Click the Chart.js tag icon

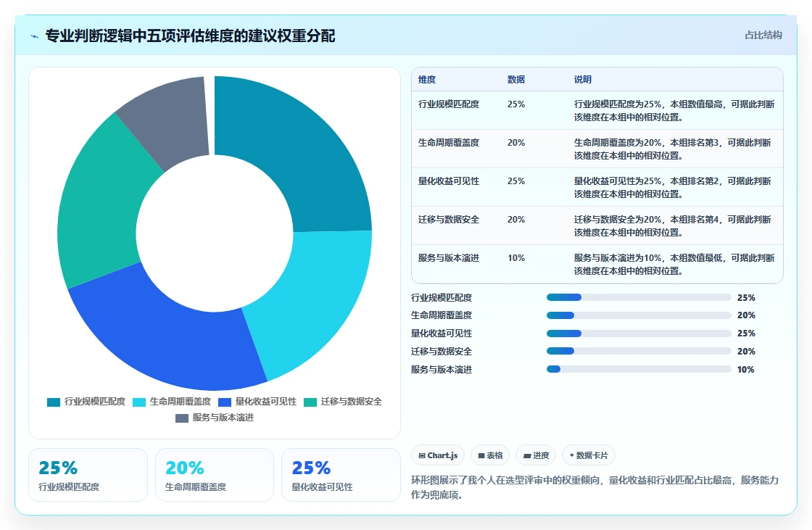(x=422, y=456)
